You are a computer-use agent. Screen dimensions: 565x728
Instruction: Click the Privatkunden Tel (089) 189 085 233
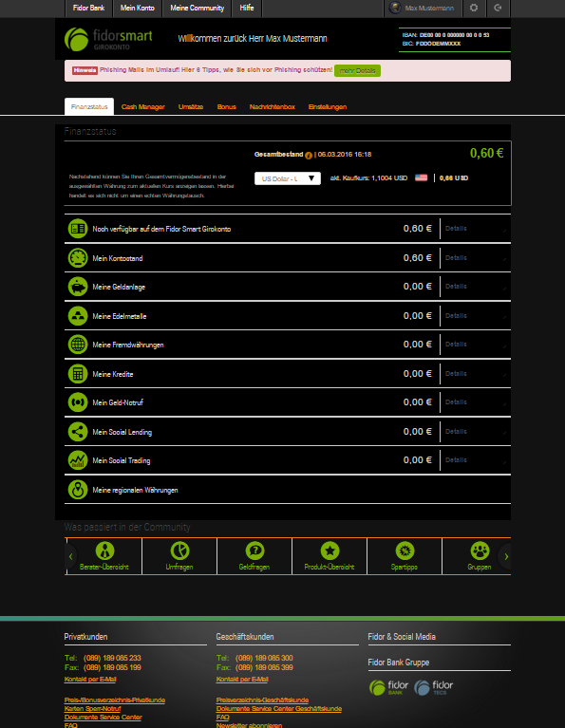pos(112,659)
